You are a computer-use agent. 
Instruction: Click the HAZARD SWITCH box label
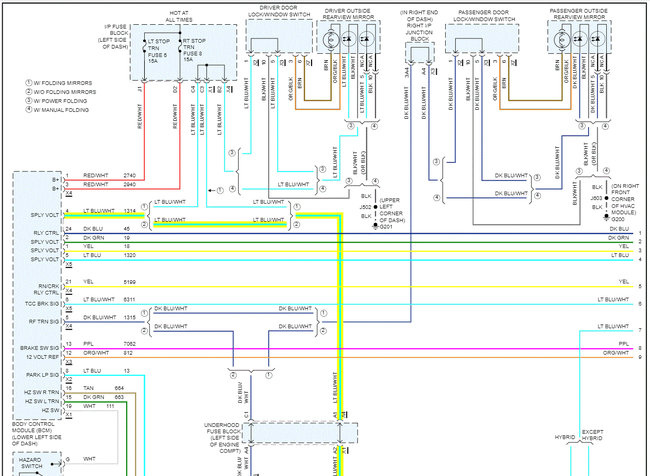(30, 463)
